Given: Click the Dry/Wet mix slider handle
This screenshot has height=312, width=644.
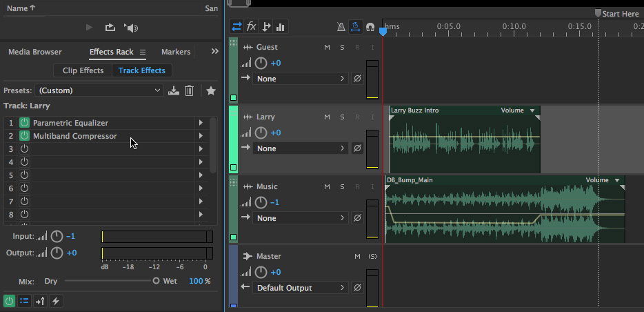Looking at the screenshot, I should coord(156,281).
